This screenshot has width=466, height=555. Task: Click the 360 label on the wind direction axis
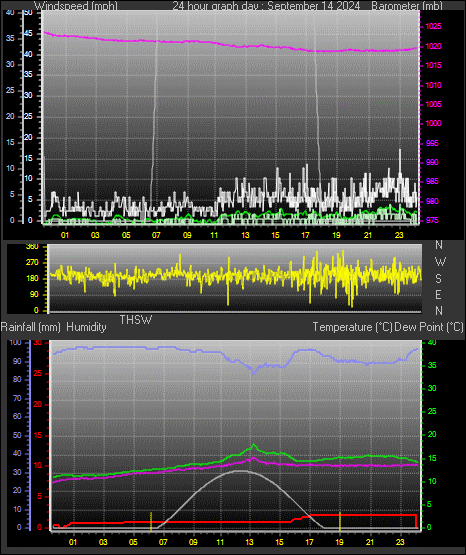pyautogui.click(x=32, y=247)
